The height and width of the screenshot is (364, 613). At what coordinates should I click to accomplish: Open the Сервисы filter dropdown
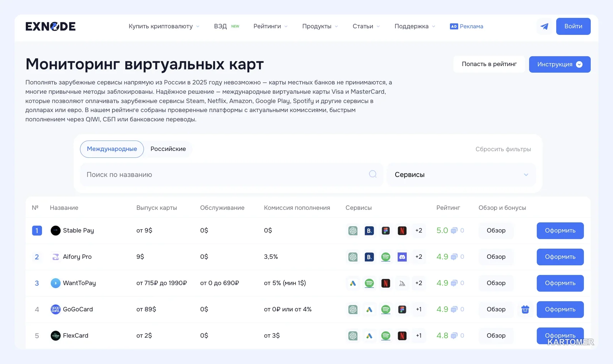[x=461, y=175]
